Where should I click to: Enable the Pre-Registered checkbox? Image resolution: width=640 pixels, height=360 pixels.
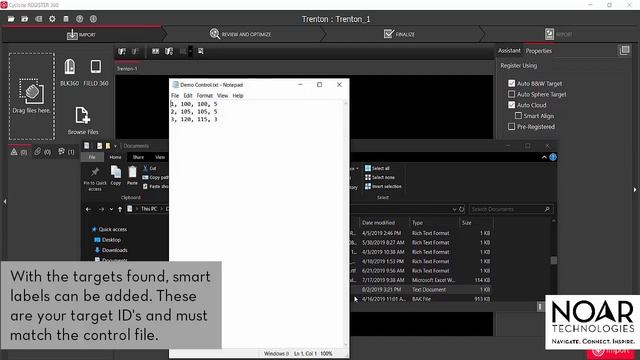pos(511,127)
